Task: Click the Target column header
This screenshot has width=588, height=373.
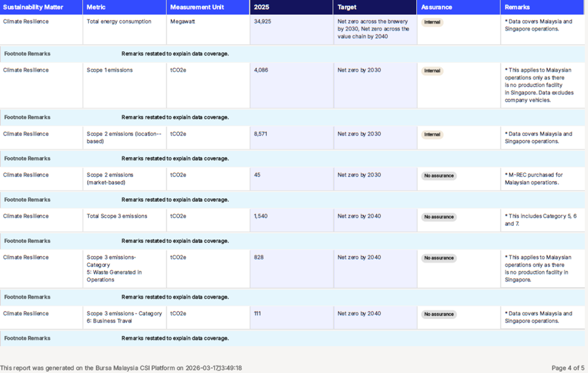Action: (x=347, y=7)
